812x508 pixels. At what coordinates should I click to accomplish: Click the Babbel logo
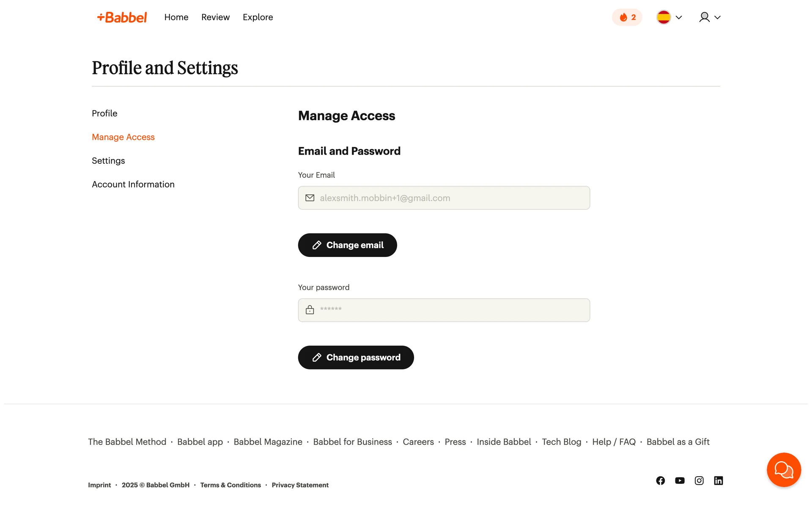pyautogui.click(x=122, y=17)
